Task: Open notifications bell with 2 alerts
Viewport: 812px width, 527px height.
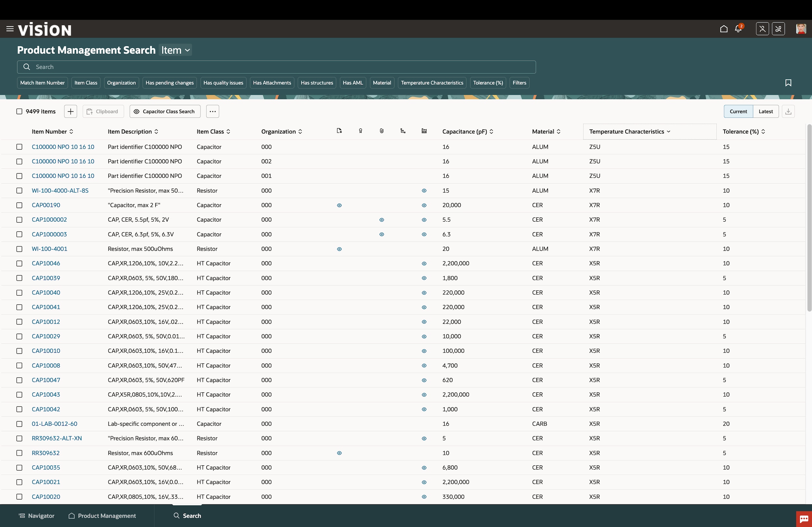Action: tap(738, 29)
